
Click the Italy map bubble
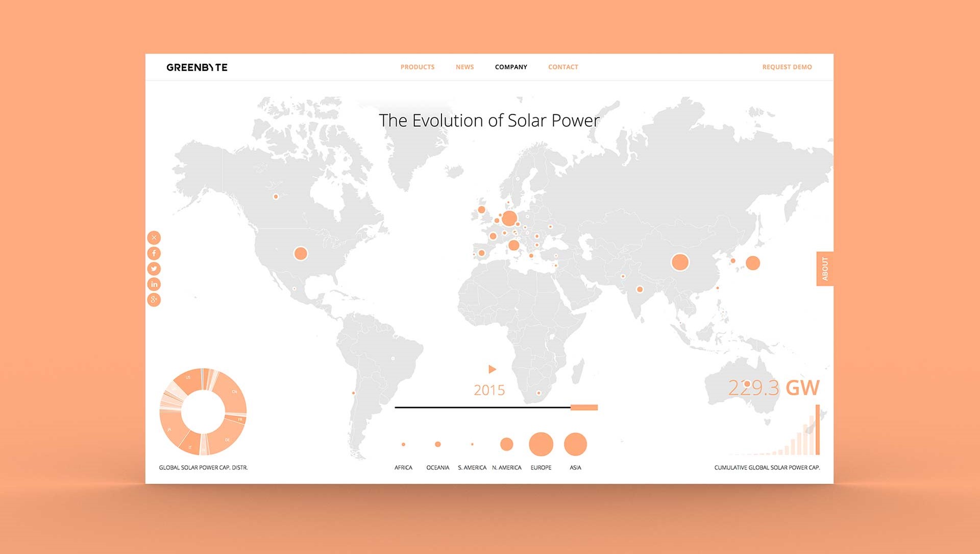(x=514, y=246)
